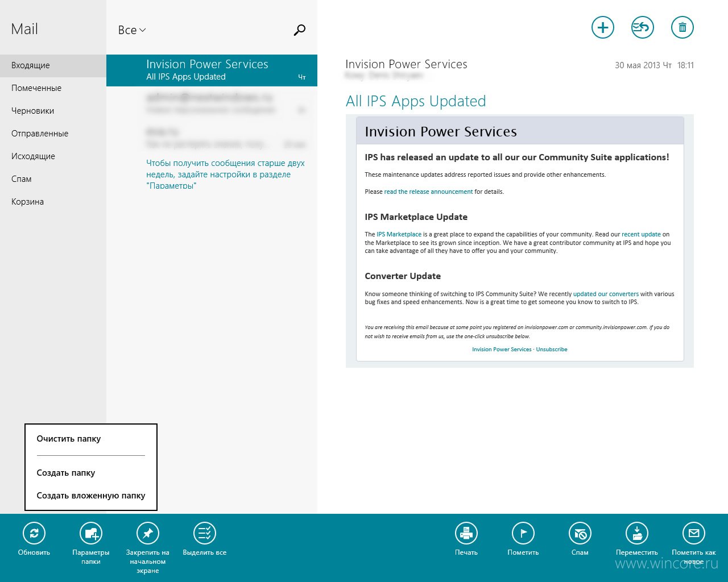Click the older messages settings link
The width and height of the screenshot is (728, 582).
(226, 174)
